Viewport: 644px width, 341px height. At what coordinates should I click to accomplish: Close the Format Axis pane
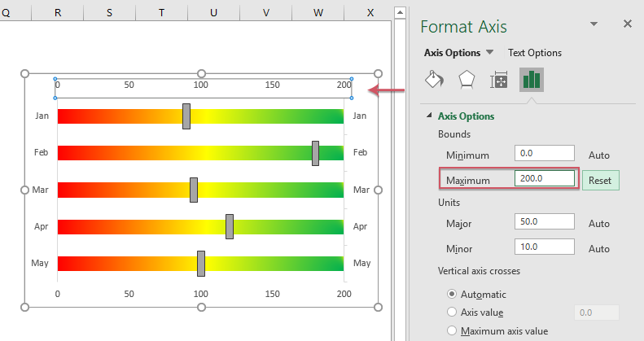pos(628,24)
